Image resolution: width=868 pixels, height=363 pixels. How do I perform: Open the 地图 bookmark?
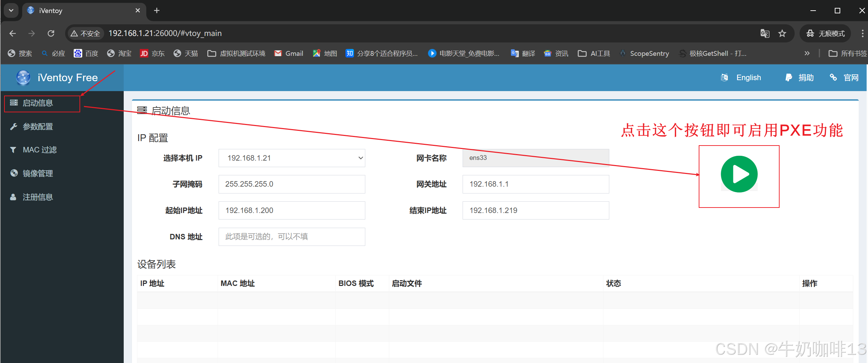[325, 53]
